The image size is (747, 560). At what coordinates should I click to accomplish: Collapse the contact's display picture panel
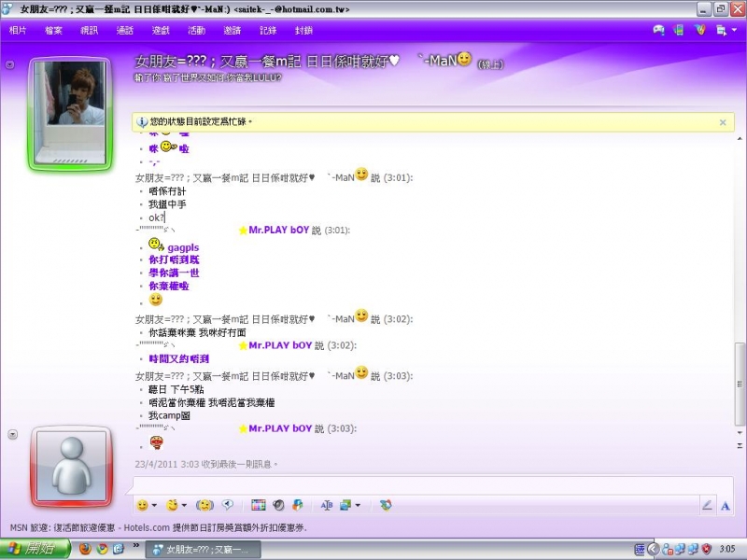(9, 64)
